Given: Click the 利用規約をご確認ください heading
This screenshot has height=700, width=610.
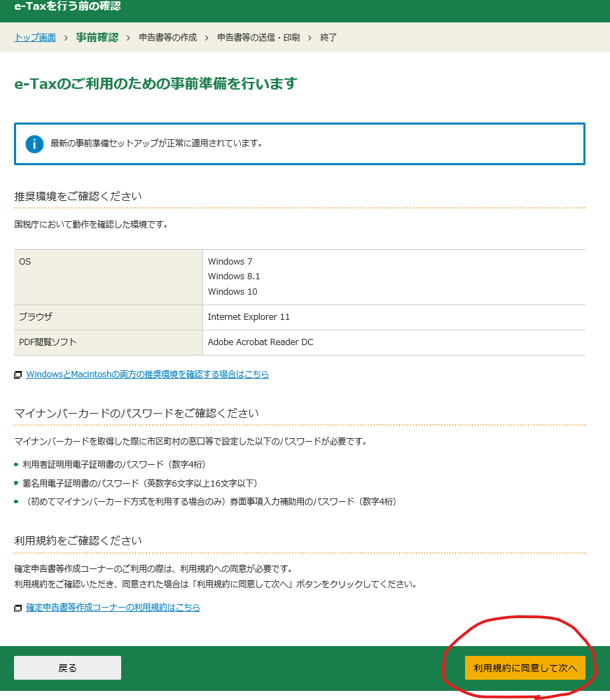Looking at the screenshot, I should (78, 540).
